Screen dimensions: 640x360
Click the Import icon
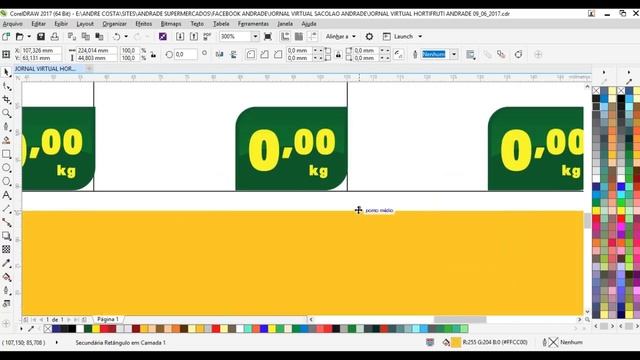tap(180, 37)
